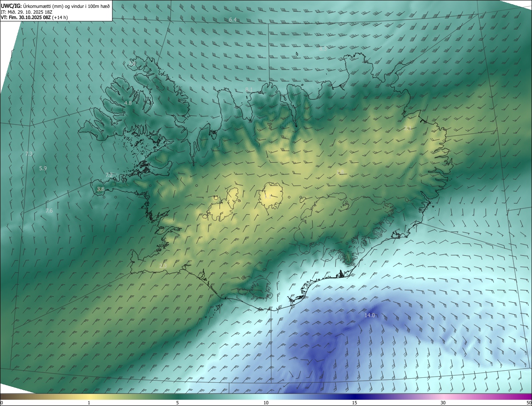Click the 1 tick on the color scale
532x406 pixels.
click(x=89, y=403)
